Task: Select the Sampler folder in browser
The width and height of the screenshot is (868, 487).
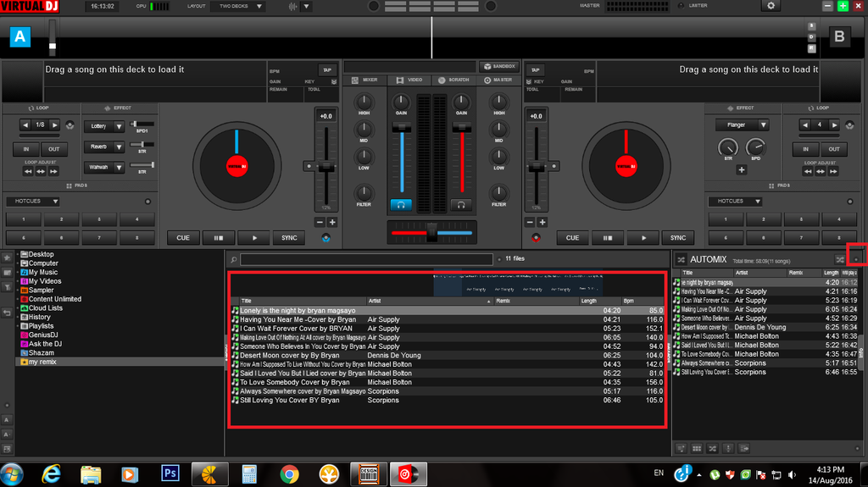Action: click(42, 290)
